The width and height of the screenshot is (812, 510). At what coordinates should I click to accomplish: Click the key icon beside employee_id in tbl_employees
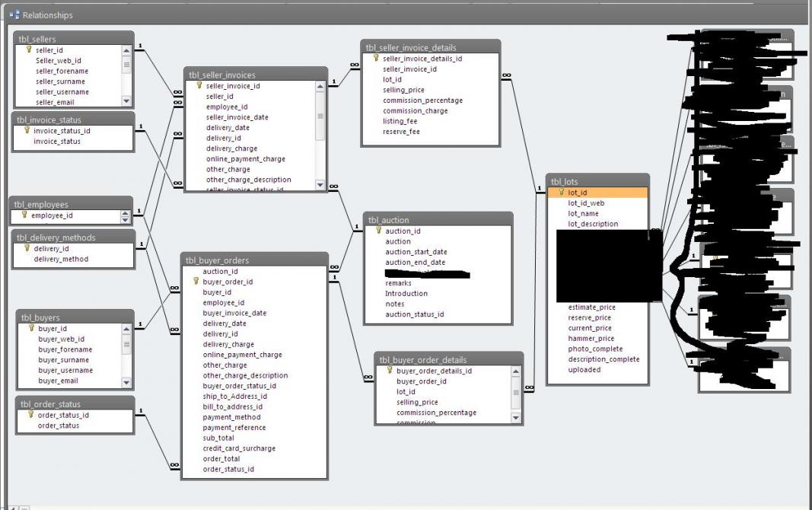[24, 215]
